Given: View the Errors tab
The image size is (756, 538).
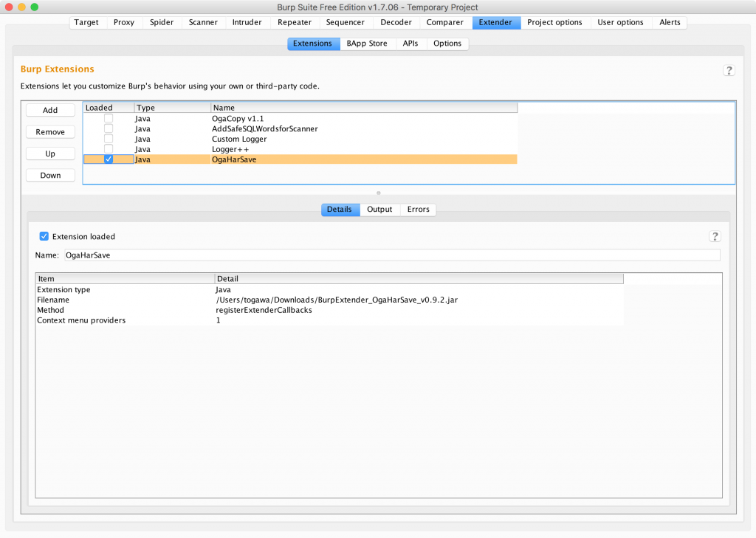Looking at the screenshot, I should pos(418,210).
